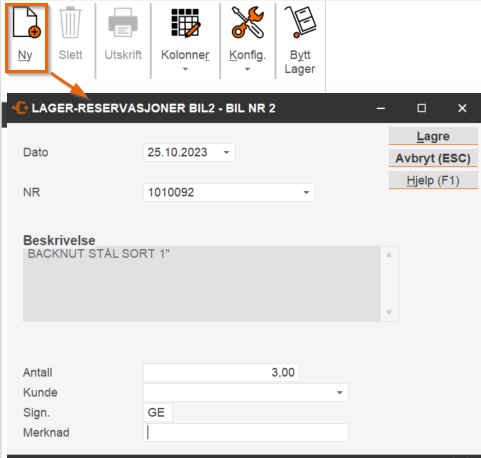Screen dimensions: 481x458
Task: Focus the Merknad text field
Action: click(x=246, y=433)
